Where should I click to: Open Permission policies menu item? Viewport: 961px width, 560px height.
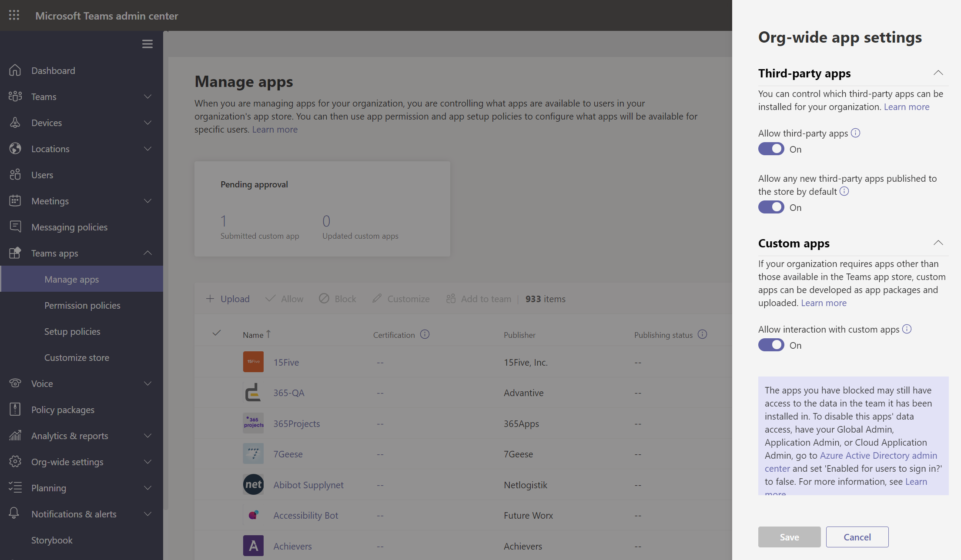click(82, 305)
